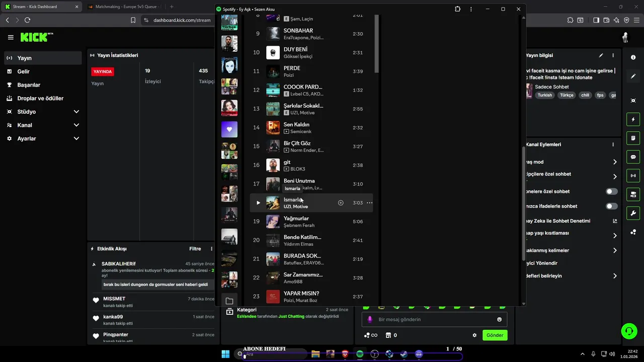Image resolution: width=644 pixels, height=362 pixels.
Task: Open Droplar ve ödüller in sidebar
Action: pos(43,99)
